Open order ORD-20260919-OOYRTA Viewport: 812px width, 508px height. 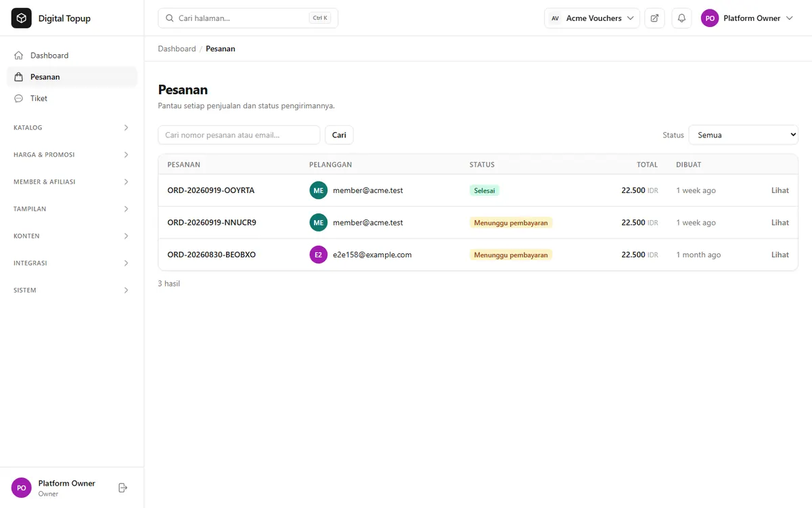pos(211,190)
